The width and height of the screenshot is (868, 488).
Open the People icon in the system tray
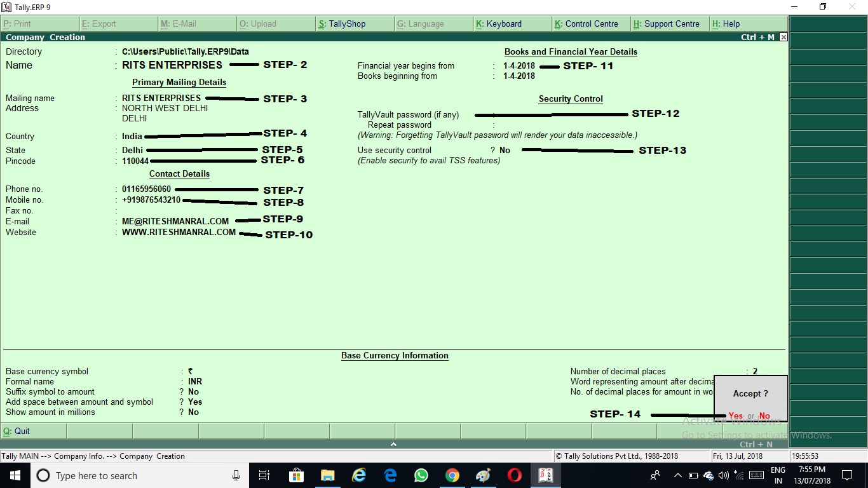[x=655, y=475]
